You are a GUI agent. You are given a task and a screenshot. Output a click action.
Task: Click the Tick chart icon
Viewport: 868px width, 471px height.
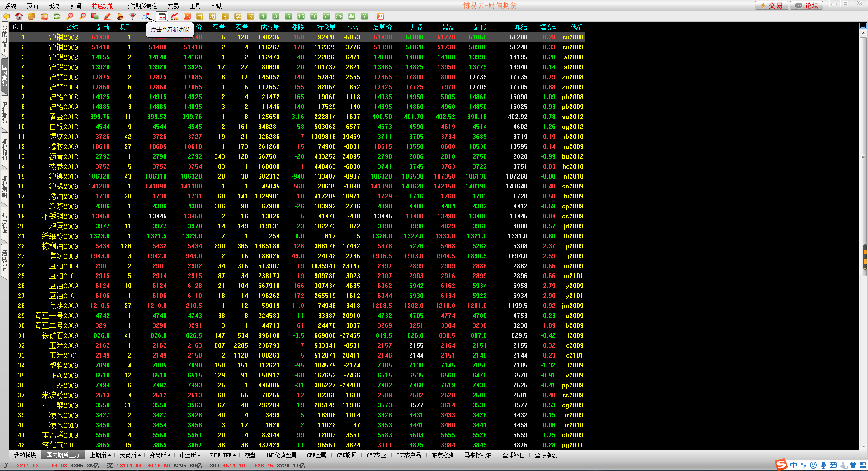187,16
